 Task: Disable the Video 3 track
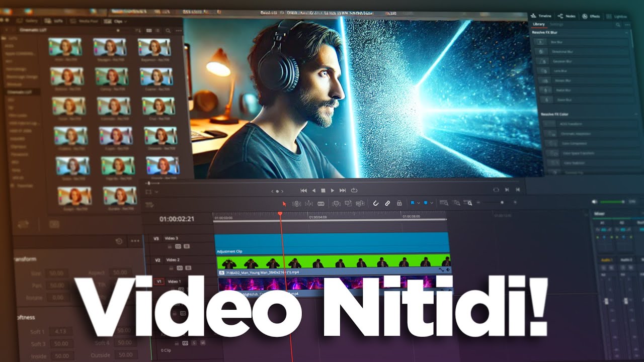point(187,246)
